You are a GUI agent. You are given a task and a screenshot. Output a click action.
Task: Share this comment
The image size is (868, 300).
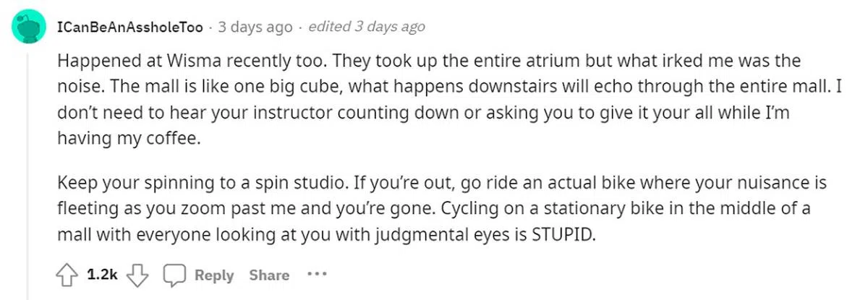tap(269, 275)
